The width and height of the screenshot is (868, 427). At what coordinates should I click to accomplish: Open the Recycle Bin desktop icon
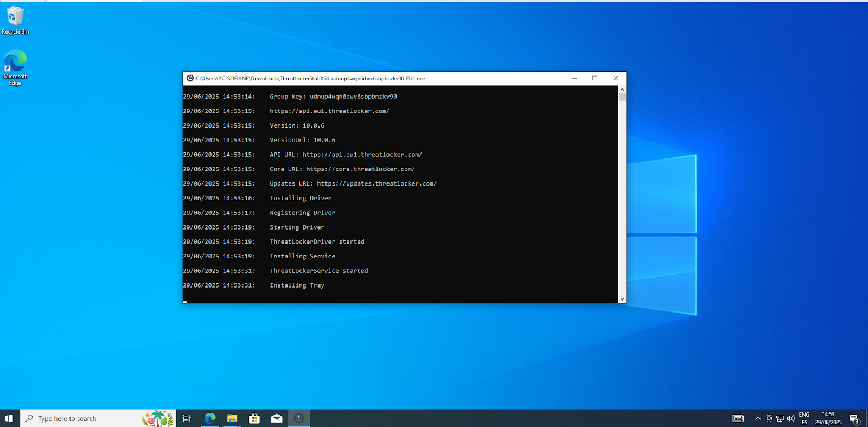point(15,21)
